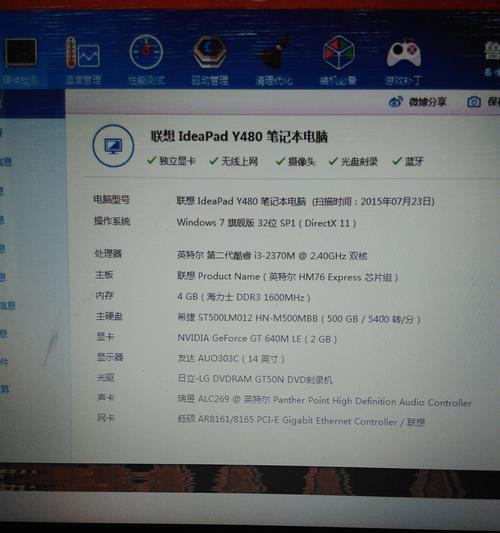Click the 友达 AUO303C display value
Image resolution: width=500 pixels, height=533 pixels.
(231, 359)
